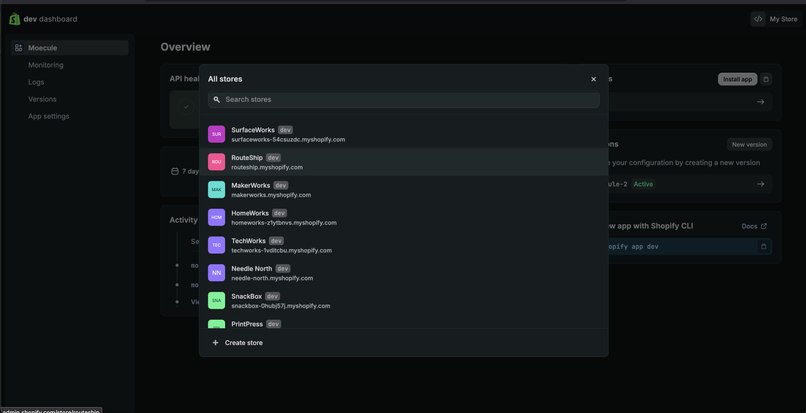The height and width of the screenshot is (413, 806).
Task: Open App settings in sidebar
Action: 48,116
